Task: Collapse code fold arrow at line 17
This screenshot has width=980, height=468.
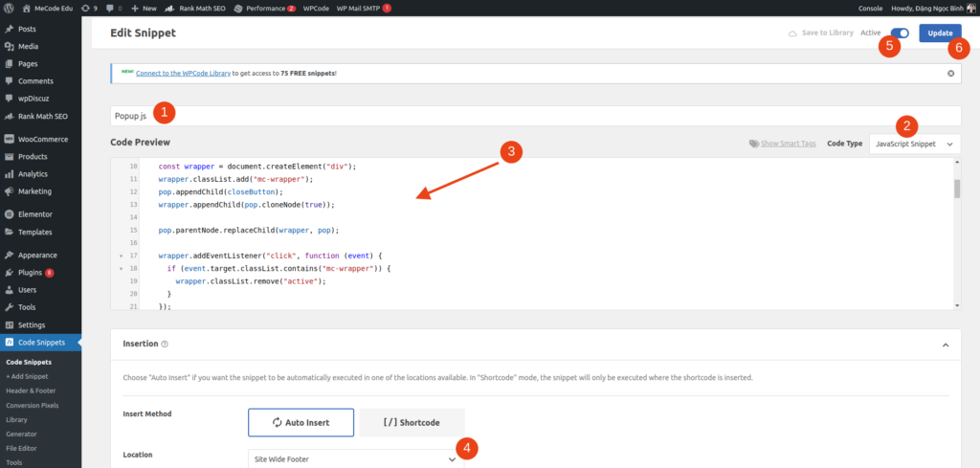Action: [121, 256]
